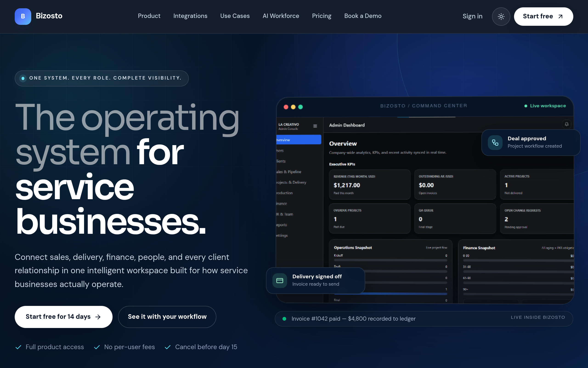Viewport: 588px width, 368px height.
Task: Click the green window dot in mockup
Action: (x=301, y=107)
